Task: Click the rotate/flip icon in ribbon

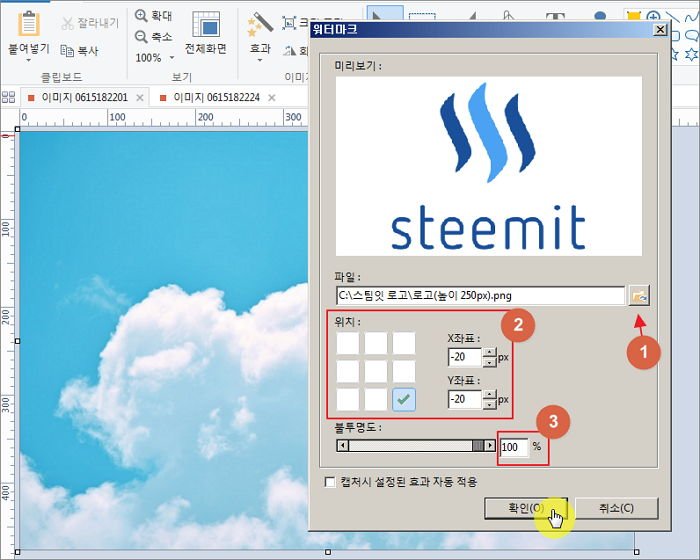Action: click(290, 51)
